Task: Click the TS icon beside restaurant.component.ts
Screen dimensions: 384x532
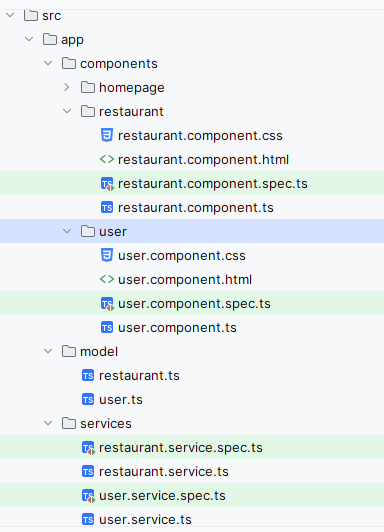Action: pyautogui.click(x=107, y=208)
